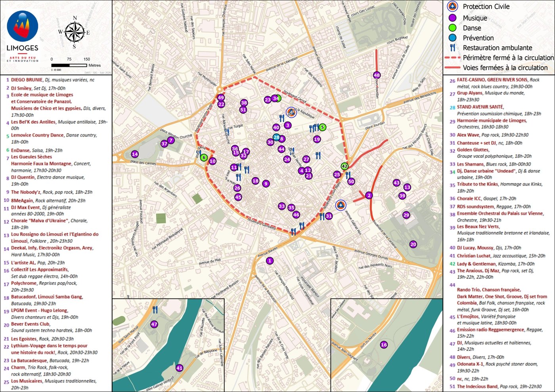Click the 'Los Musicaires' entry
This screenshot has height=392, width=555.
(x=53, y=384)
